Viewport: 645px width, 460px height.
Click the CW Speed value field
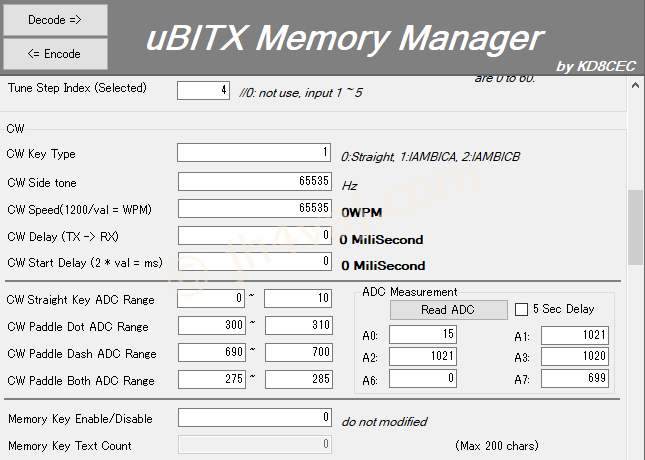pyautogui.click(x=255, y=208)
